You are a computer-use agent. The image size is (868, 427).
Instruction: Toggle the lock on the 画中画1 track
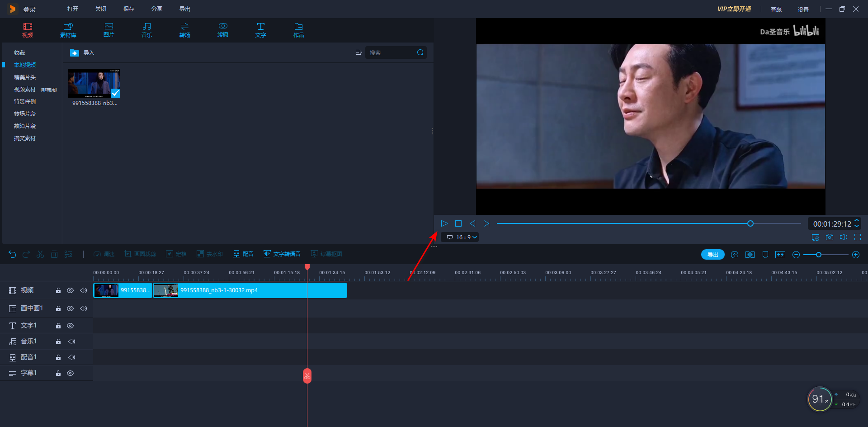(58, 308)
